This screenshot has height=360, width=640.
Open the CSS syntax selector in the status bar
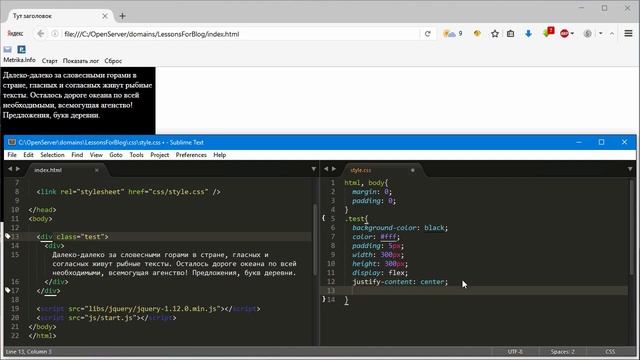tap(610, 351)
